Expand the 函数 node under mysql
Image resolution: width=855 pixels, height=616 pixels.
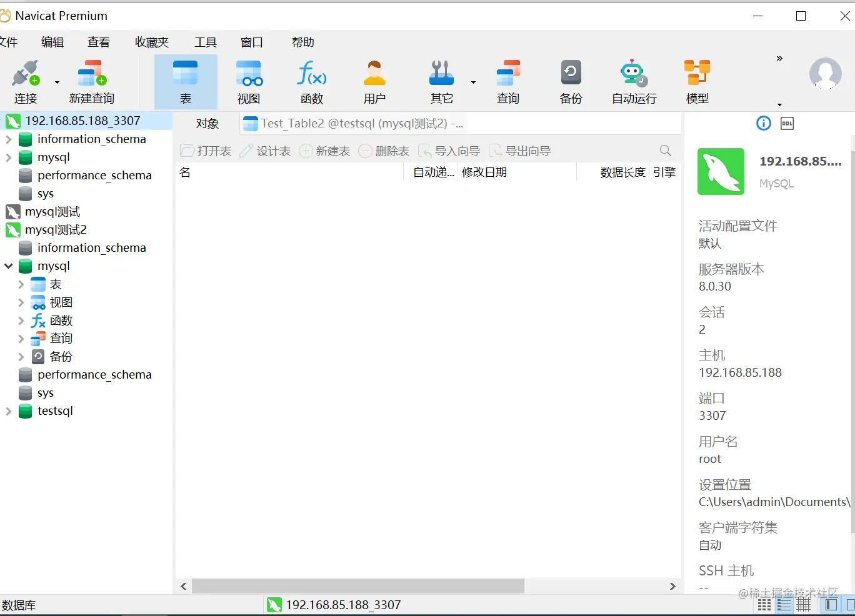click(x=21, y=320)
